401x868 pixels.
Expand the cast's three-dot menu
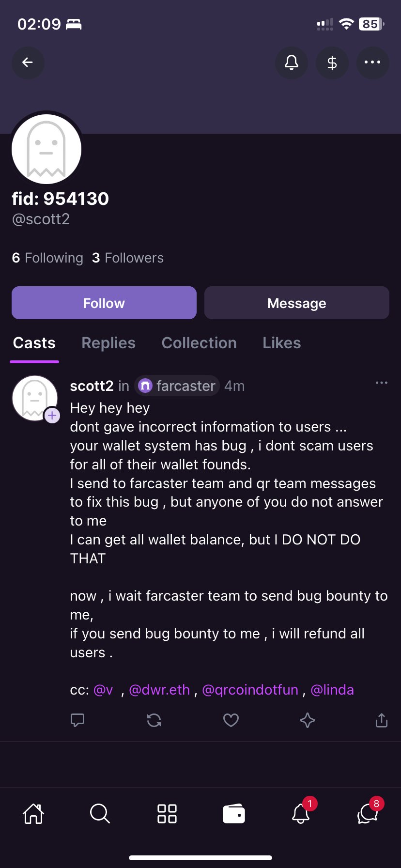[382, 383]
